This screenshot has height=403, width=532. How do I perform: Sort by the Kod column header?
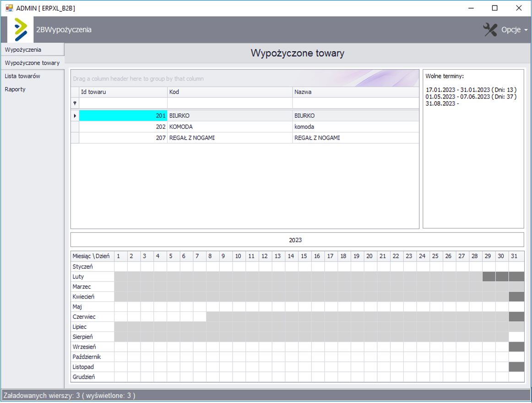click(230, 92)
